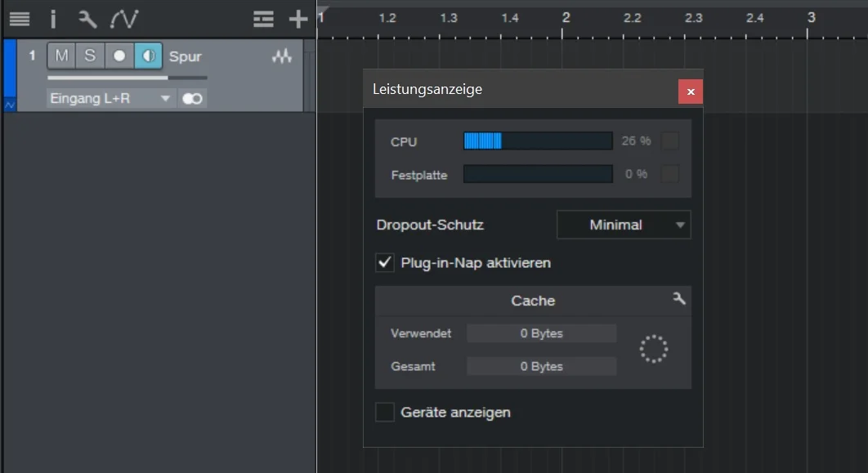The width and height of the screenshot is (868, 473).
Task: Toggle the stereo channel mode button
Action: (192, 99)
